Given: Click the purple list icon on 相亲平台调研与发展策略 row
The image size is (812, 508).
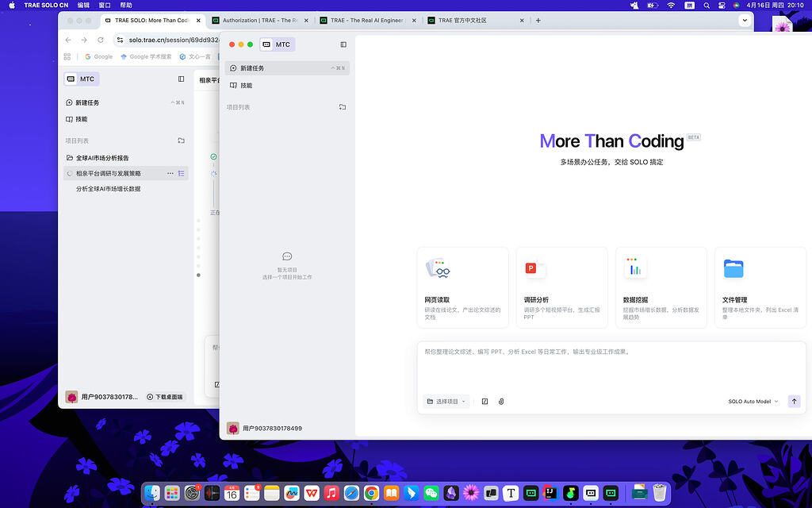Looking at the screenshot, I should click(x=182, y=173).
